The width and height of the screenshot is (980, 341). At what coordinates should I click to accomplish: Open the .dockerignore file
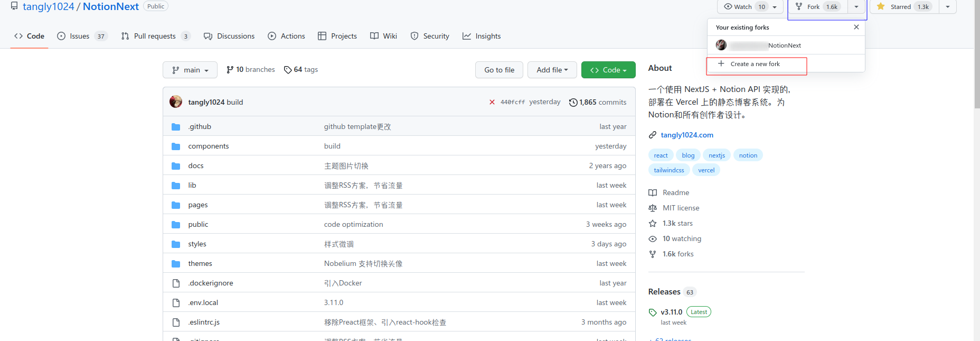point(211,283)
